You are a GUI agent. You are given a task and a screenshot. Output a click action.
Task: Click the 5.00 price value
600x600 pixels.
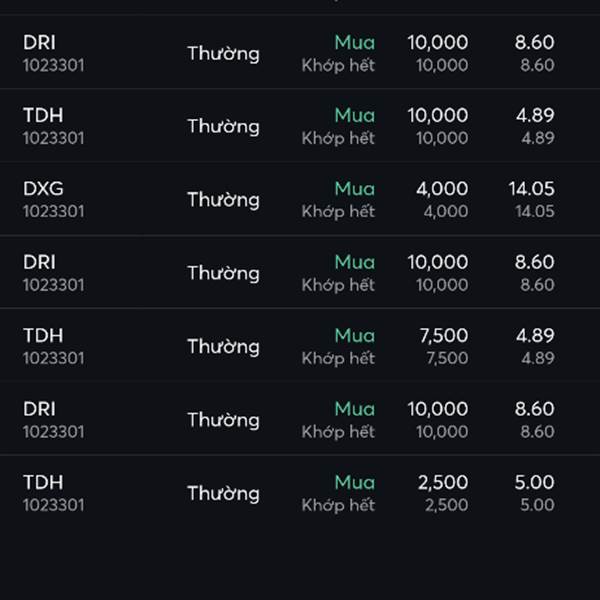(x=534, y=482)
